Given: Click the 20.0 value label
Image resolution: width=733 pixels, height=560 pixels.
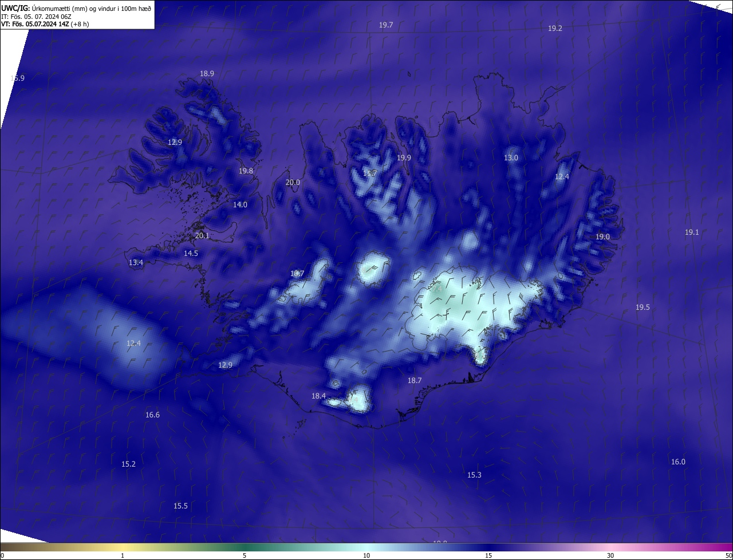Looking at the screenshot, I should 293,183.
